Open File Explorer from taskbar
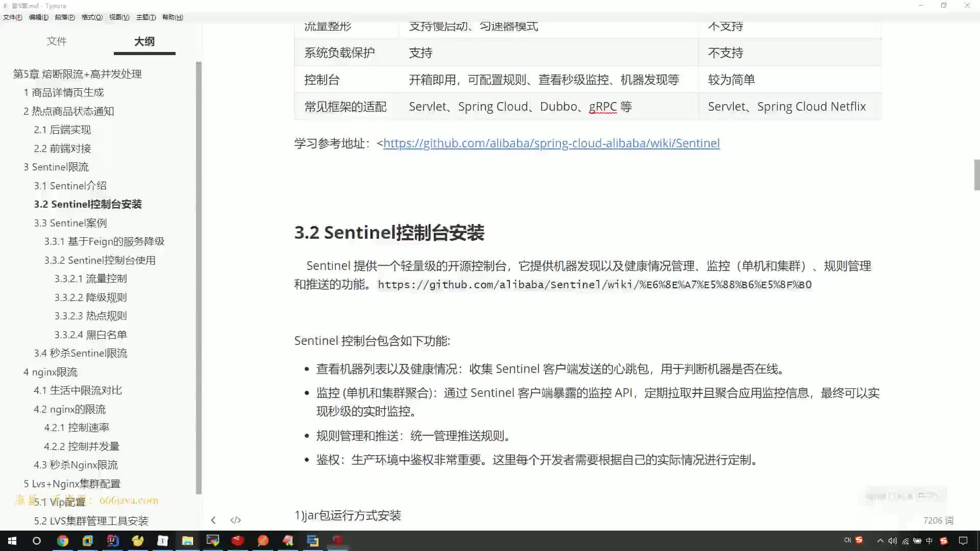Image resolution: width=980 pixels, height=551 pixels. pos(188,541)
